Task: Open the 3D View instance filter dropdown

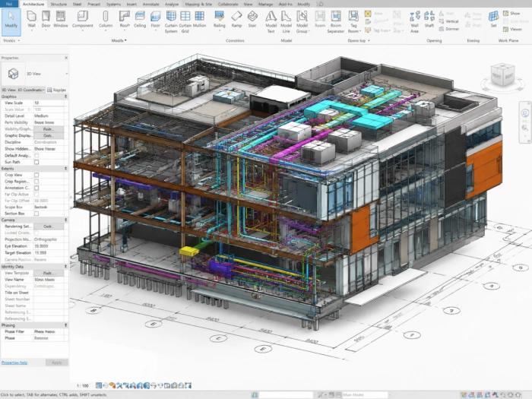Action: [23, 90]
